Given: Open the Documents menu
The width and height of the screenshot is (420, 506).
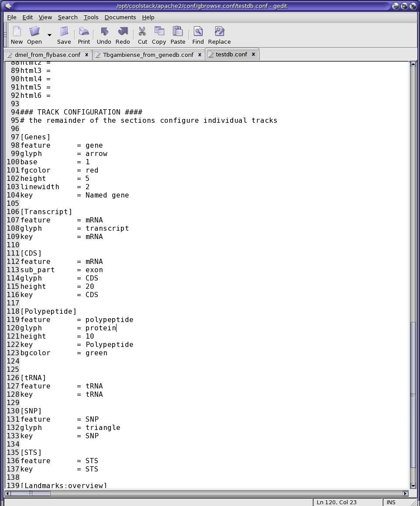Looking at the screenshot, I should (x=120, y=17).
